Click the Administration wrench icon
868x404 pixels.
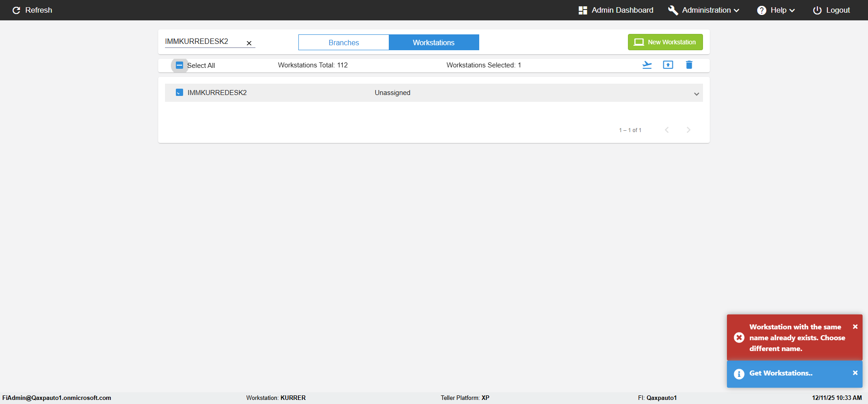coord(673,10)
